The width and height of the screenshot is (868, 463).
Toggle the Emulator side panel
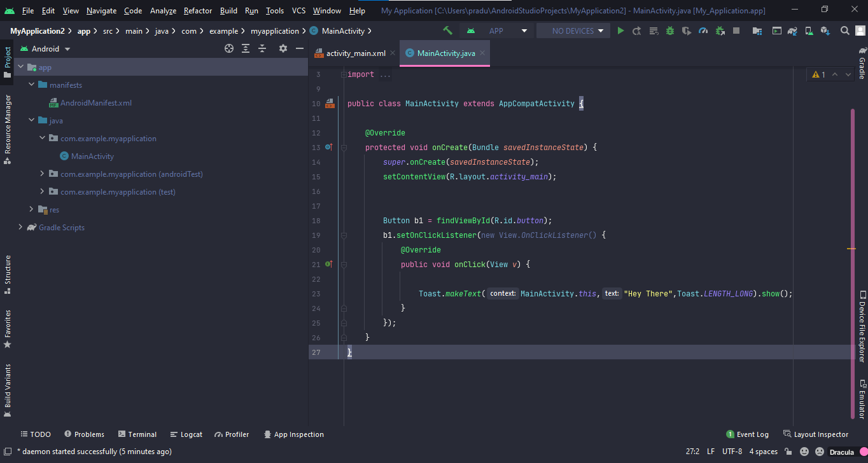[x=862, y=399]
